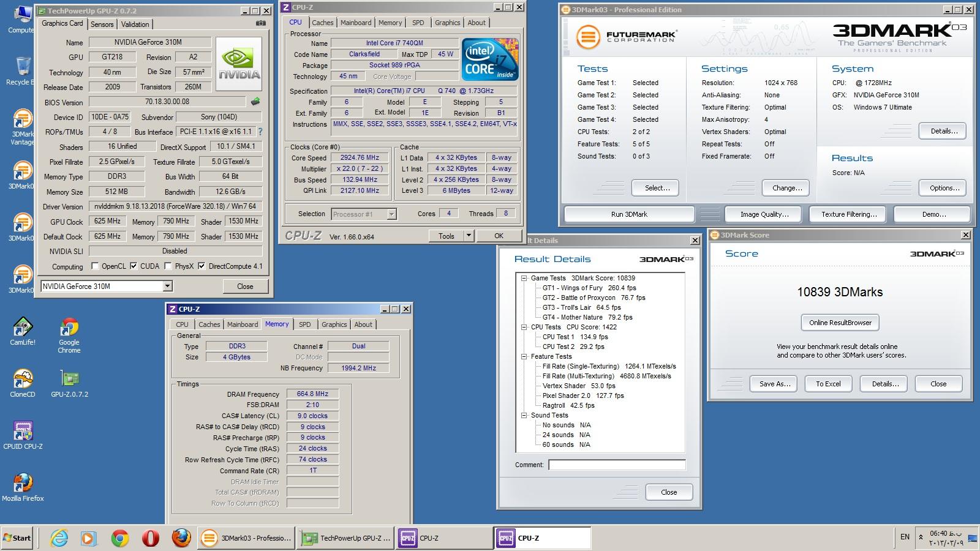980x551 pixels.
Task: Click the Chrome icon in the taskbar
Action: pos(120,538)
